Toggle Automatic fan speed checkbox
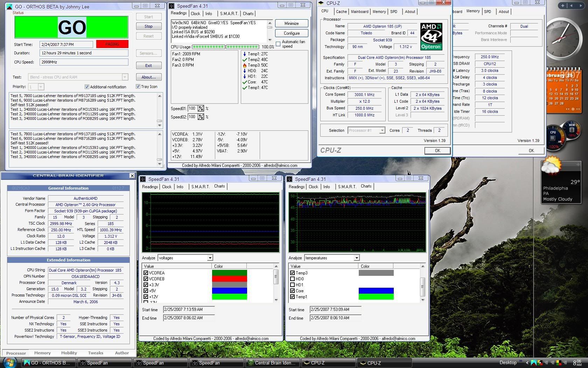The height and width of the screenshot is (368, 588). tap(278, 44)
